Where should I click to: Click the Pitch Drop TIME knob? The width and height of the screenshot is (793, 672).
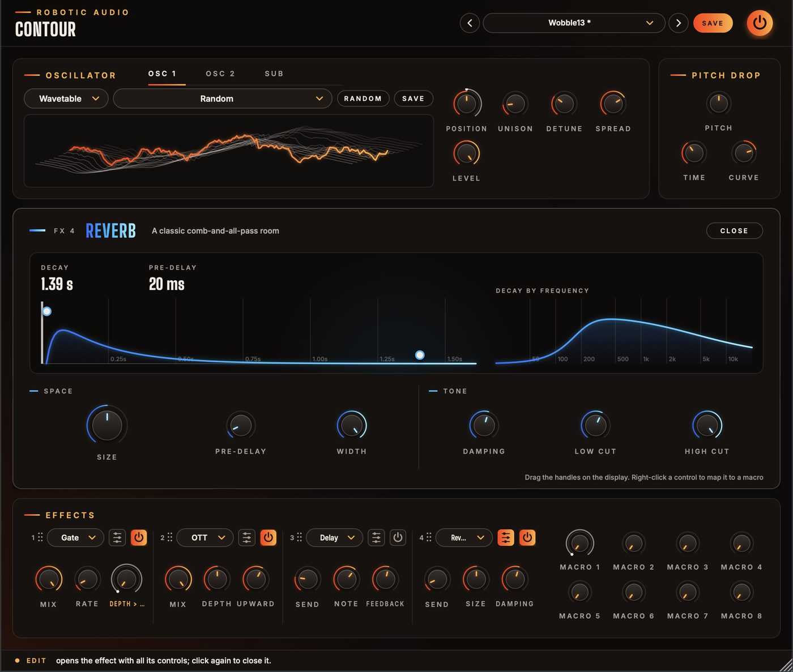pyautogui.click(x=694, y=153)
